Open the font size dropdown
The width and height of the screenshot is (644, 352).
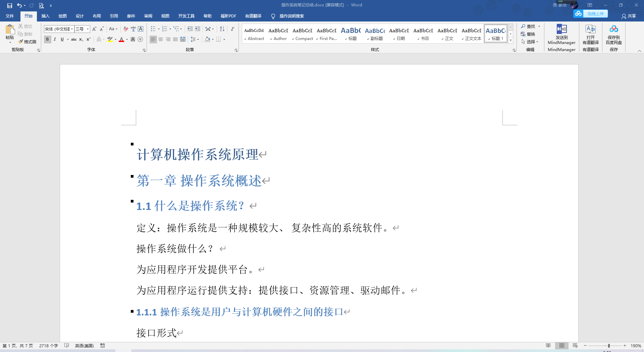pyautogui.click(x=88, y=29)
